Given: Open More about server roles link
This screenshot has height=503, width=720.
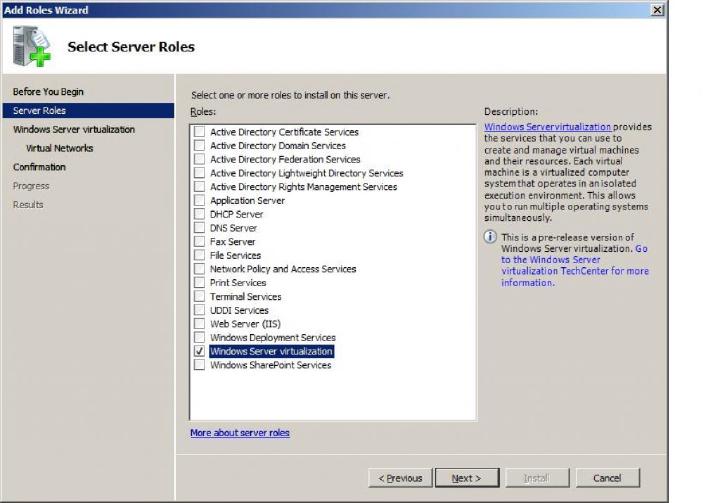Looking at the screenshot, I should click(x=240, y=433).
